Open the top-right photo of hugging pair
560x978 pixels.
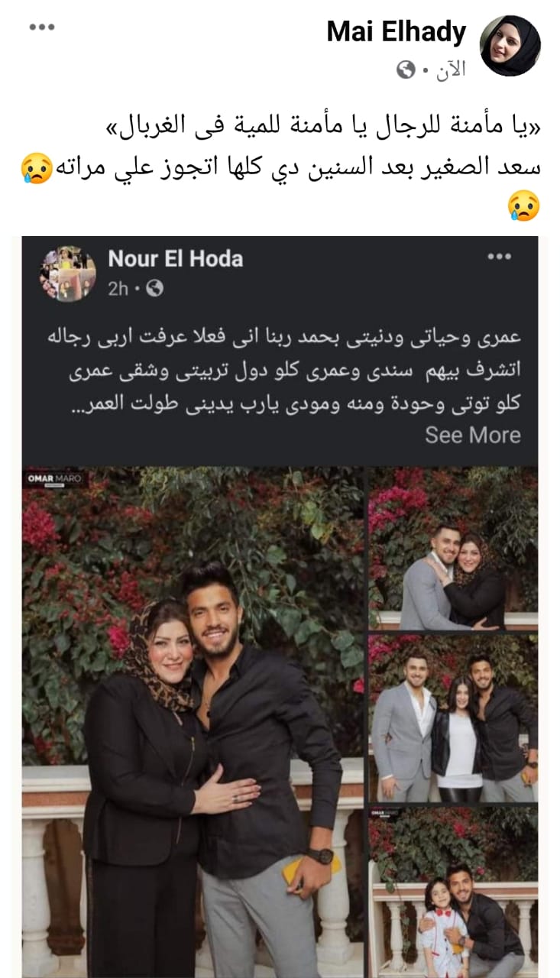click(x=453, y=549)
